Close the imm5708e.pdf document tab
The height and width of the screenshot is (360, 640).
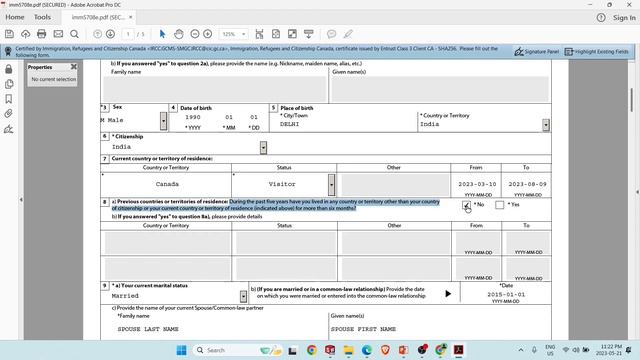pos(131,17)
